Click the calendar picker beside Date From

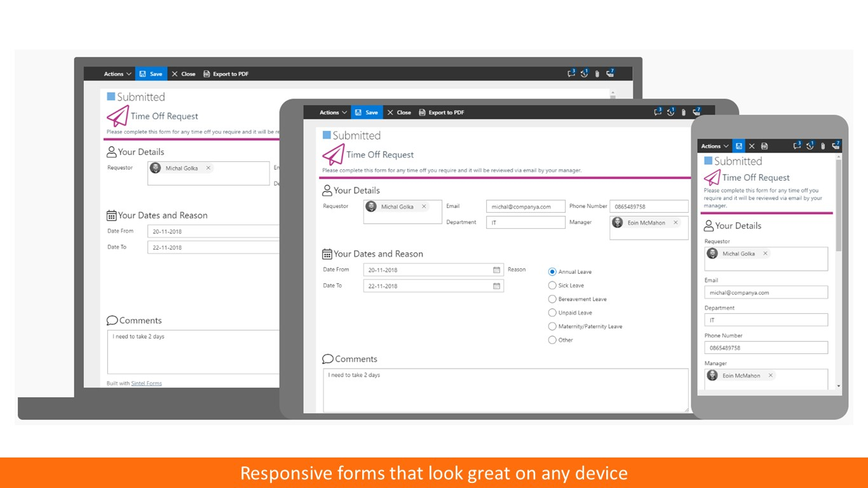496,269
